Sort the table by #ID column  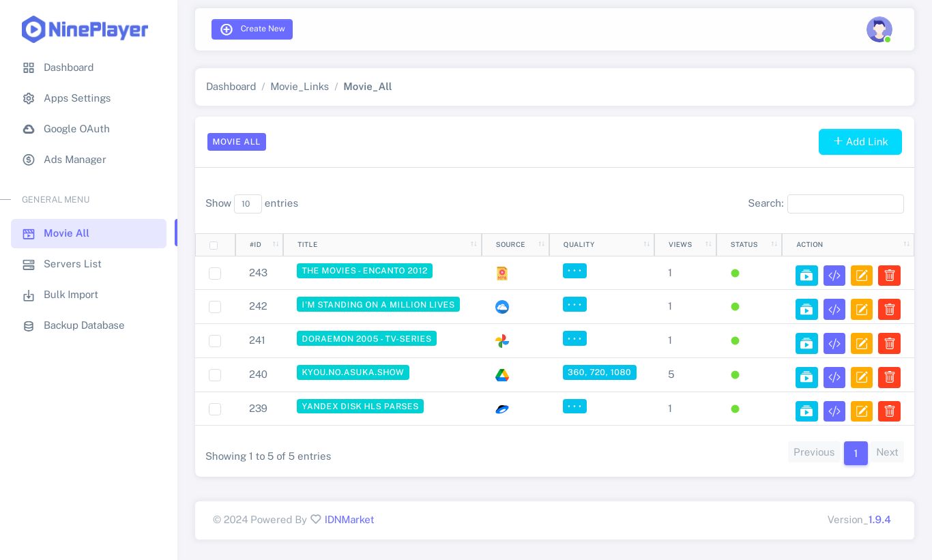tap(259, 245)
